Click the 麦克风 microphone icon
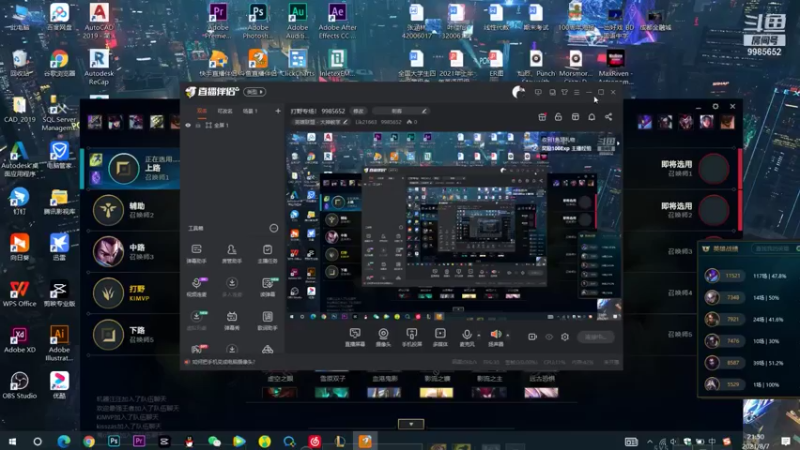This screenshot has height=450, width=800. pyautogui.click(x=466, y=335)
